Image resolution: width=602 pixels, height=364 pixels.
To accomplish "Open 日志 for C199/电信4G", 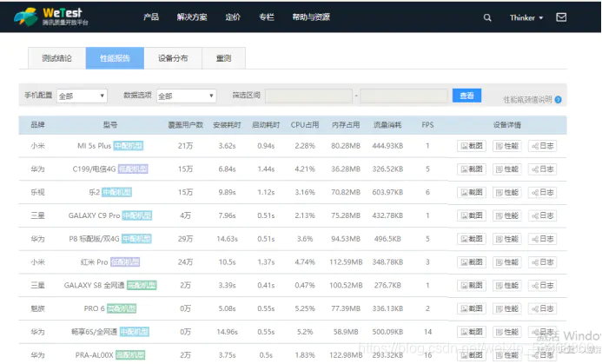I will [x=542, y=169].
